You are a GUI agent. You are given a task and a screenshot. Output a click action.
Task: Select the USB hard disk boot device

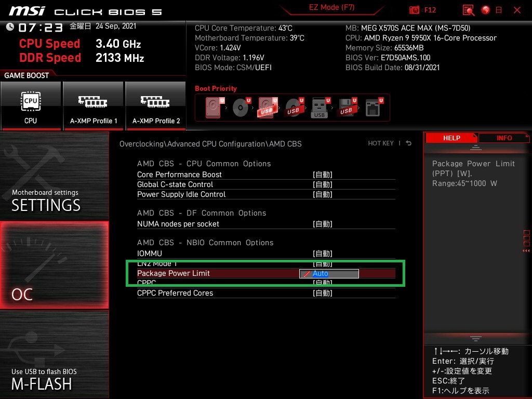coord(268,108)
